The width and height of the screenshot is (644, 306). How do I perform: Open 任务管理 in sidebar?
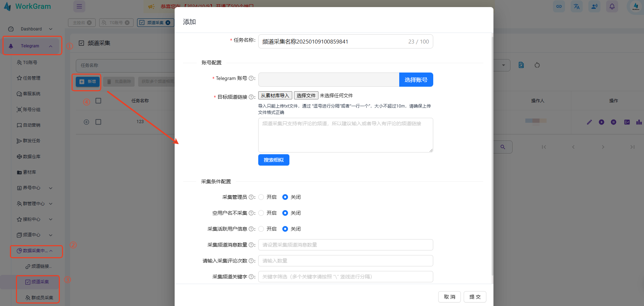pos(29,78)
